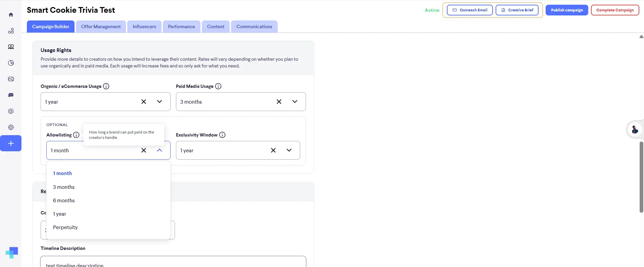Expand the Paid Media Usage dropdown

pos(295,102)
